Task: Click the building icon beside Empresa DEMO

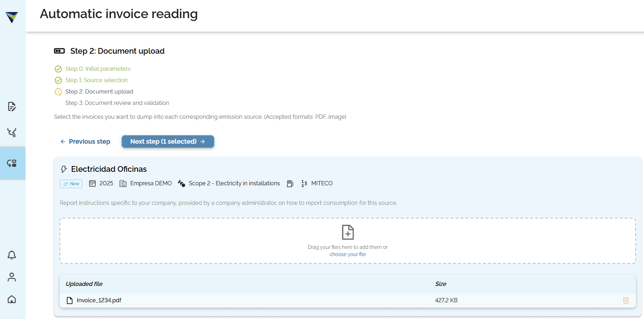Action: [123, 184]
